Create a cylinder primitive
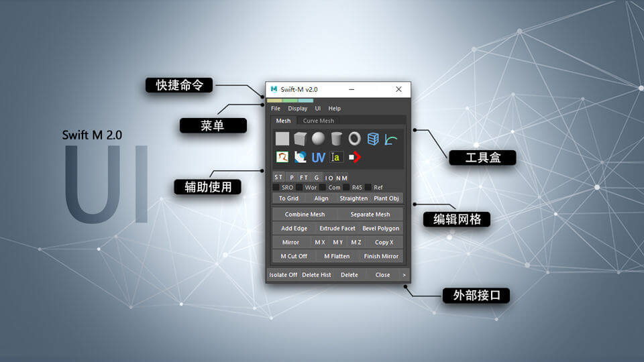 coord(336,139)
